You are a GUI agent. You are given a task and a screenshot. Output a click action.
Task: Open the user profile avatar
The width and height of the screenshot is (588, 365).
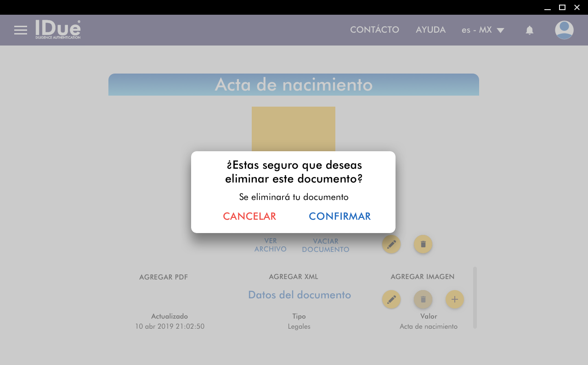tap(564, 30)
